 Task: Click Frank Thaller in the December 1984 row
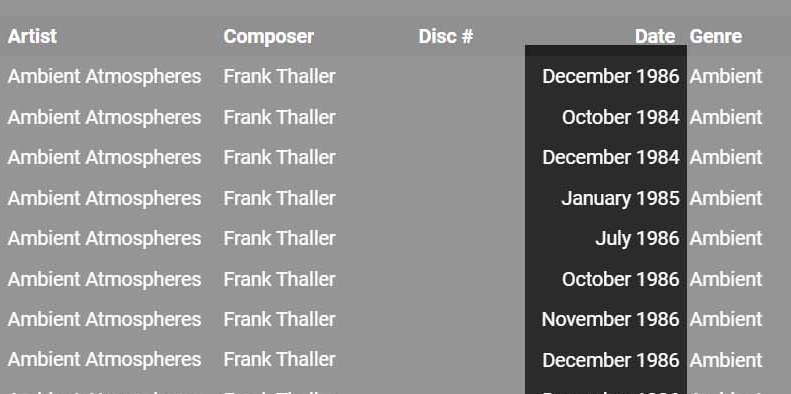279,157
